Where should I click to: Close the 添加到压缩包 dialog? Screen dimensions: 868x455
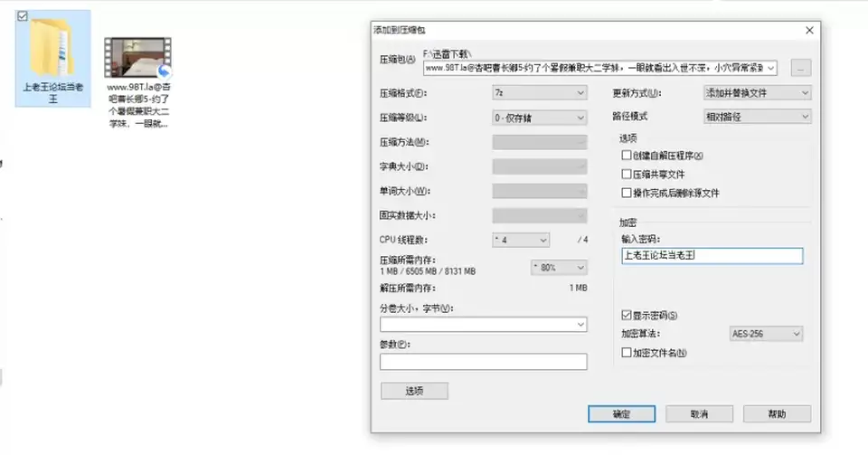pyautogui.click(x=809, y=31)
